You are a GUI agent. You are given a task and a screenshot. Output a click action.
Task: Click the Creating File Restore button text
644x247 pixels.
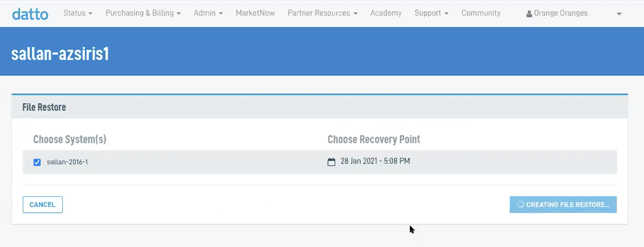click(568, 205)
